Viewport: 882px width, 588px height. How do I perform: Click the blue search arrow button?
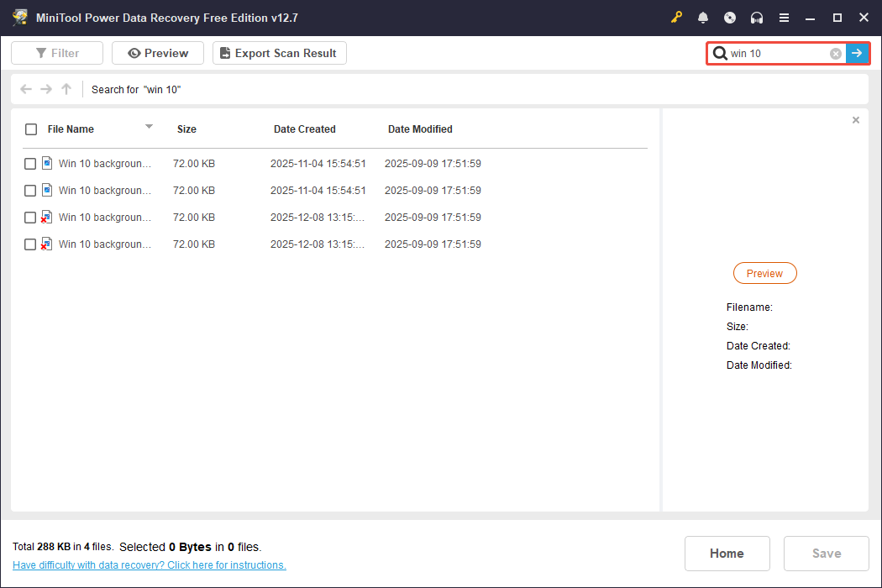pyautogui.click(x=857, y=53)
